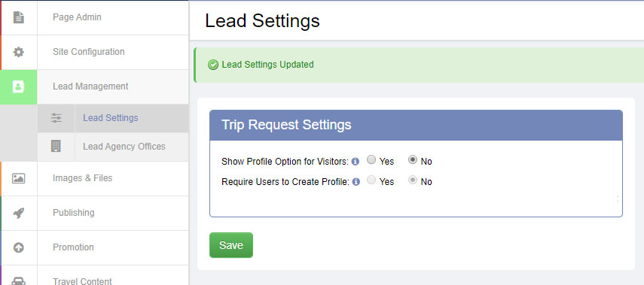This screenshot has width=644, height=285.
Task: Select No for Require Users to Create Profile
Action: pos(413,180)
